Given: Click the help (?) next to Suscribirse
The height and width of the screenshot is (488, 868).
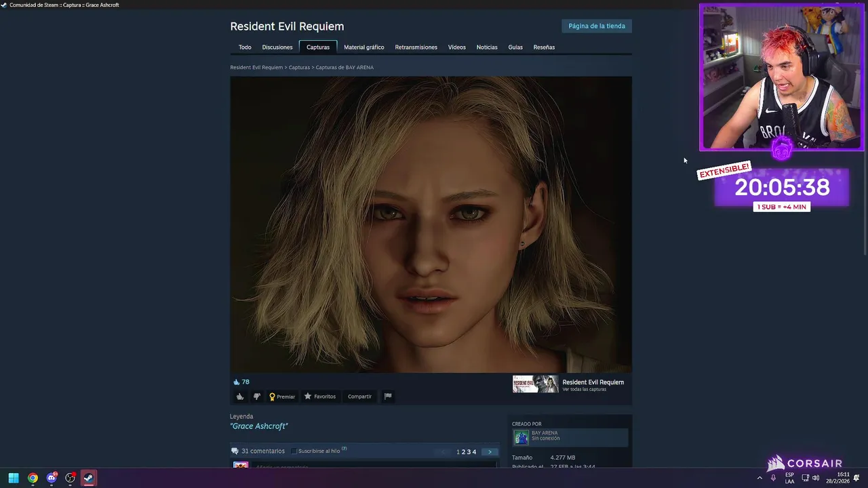Looking at the screenshot, I should tap(344, 449).
